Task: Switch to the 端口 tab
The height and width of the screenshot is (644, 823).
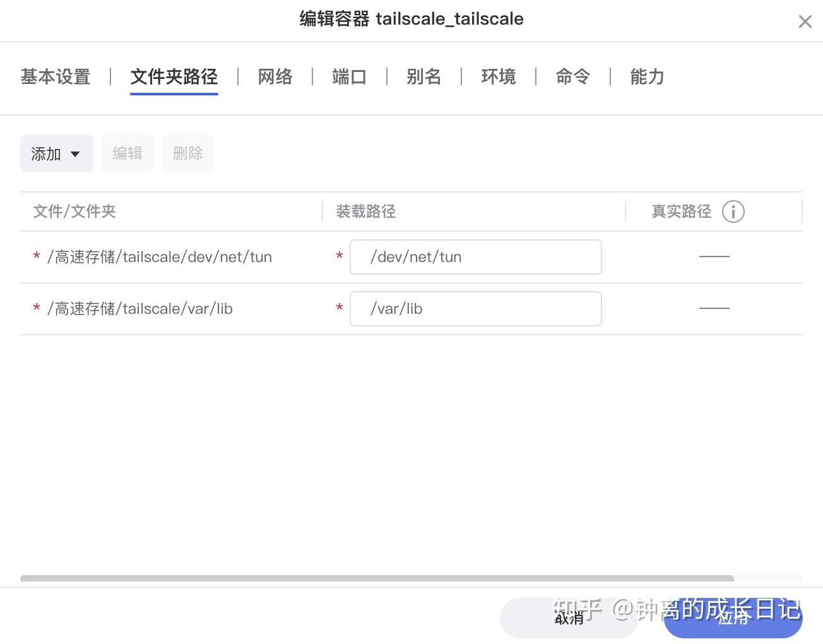Action: coord(349,76)
